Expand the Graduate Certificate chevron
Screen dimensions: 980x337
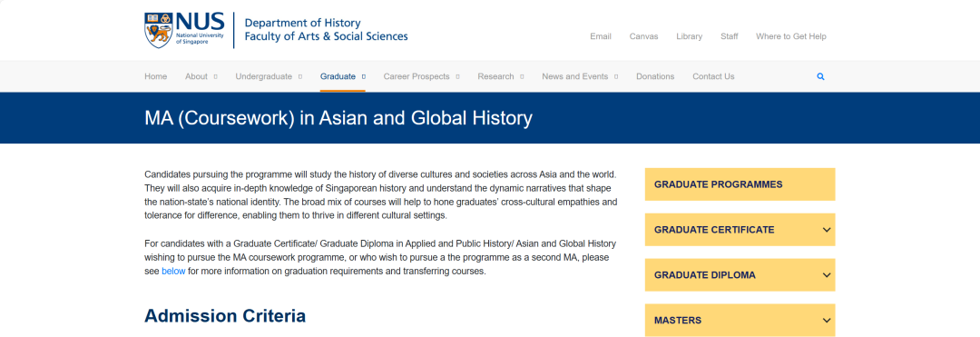pyautogui.click(x=827, y=230)
